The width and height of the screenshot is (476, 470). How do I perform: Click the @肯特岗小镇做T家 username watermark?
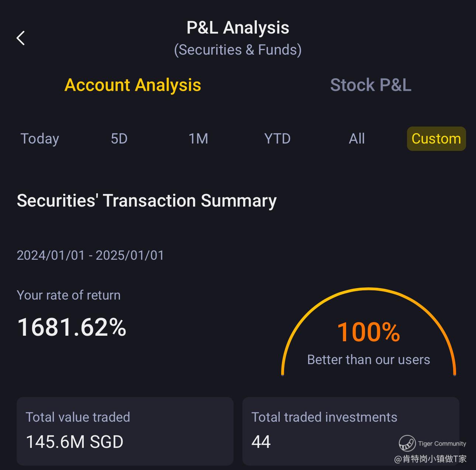[x=431, y=459]
